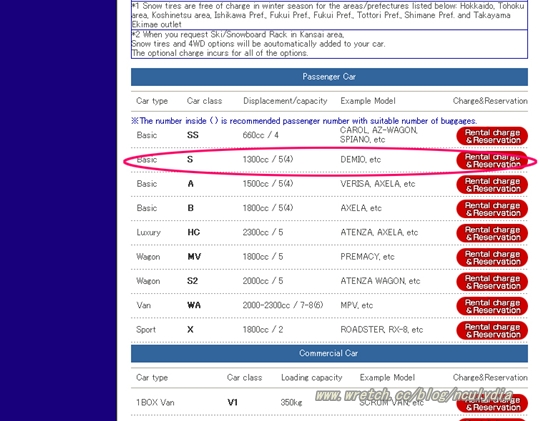The width and height of the screenshot is (540, 421).
Task: Click the '*1 Snow tires' note text
Action: point(329,15)
